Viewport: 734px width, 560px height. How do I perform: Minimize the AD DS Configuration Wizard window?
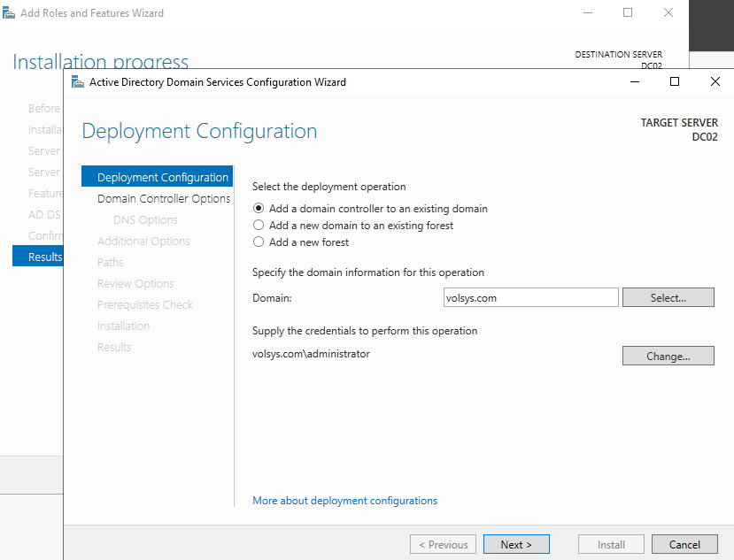click(635, 81)
